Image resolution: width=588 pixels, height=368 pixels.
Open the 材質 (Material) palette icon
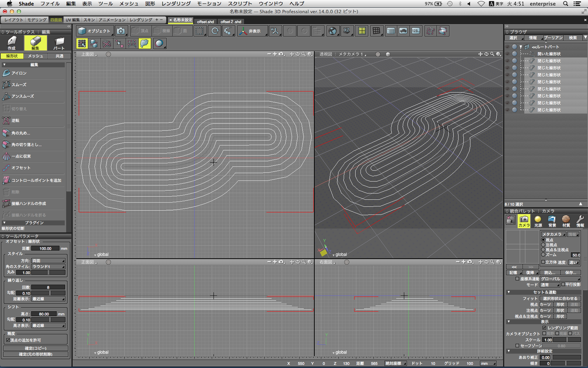coord(566,221)
